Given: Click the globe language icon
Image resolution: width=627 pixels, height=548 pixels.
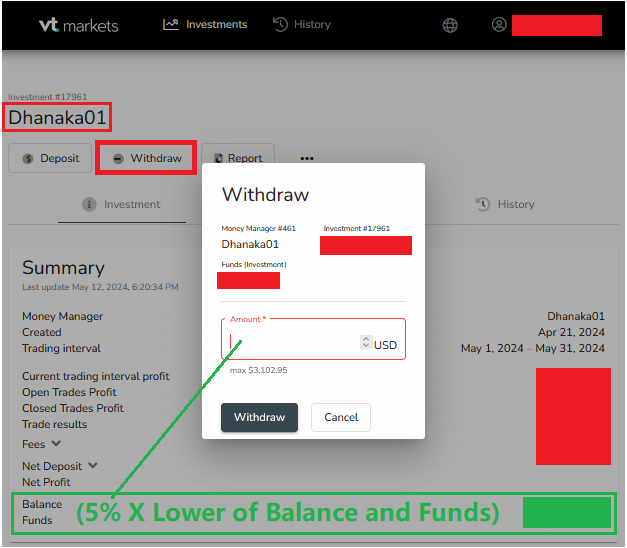Looking at the screenshot, I should click(x=450, y=25).
